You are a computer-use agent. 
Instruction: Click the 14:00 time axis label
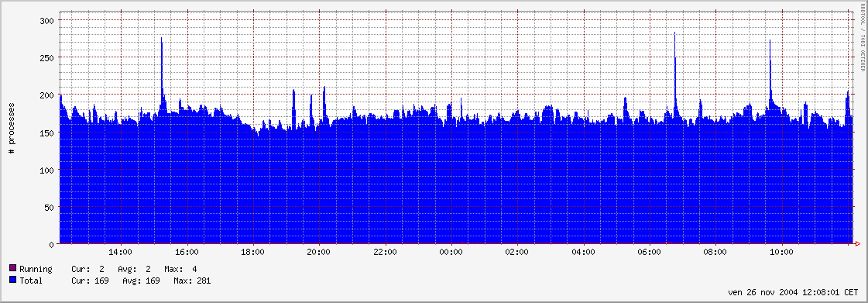(x=122, y=252)
